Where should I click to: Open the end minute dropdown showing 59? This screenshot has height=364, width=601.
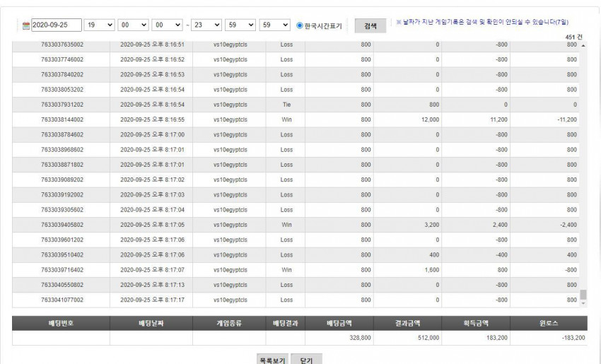pos(240,25)
